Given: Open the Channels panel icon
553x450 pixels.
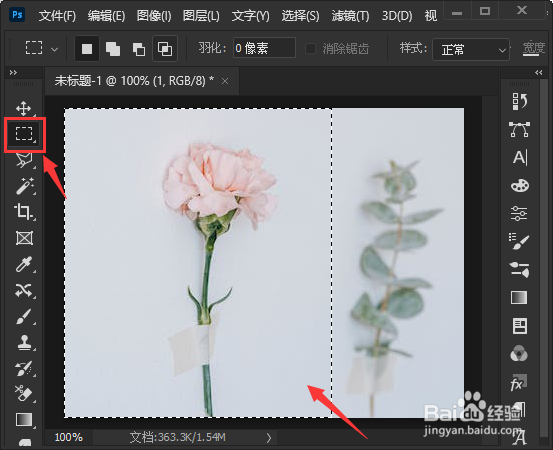Looking at the screenshot, I should [519, 354].
